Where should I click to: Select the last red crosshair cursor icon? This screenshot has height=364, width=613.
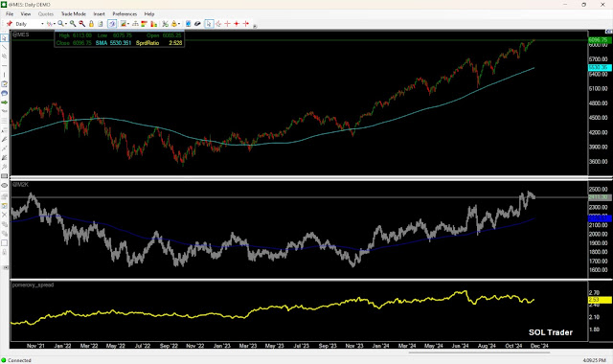(246, 24)
